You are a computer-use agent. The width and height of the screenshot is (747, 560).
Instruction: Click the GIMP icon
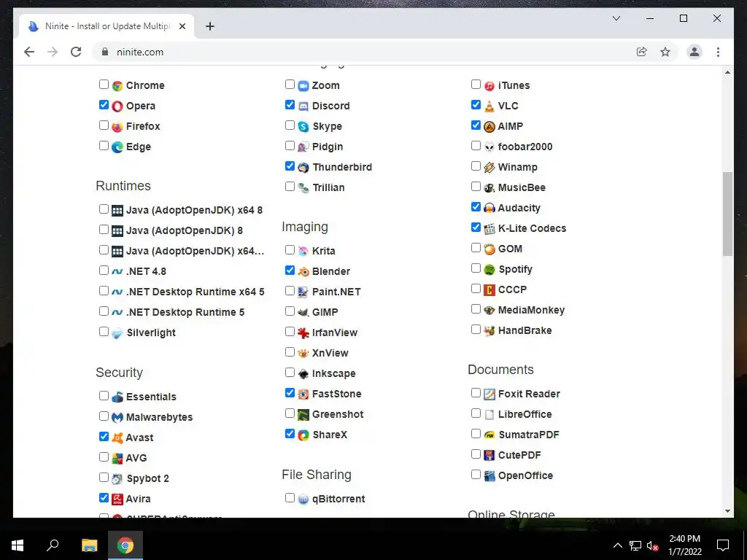click(x=303, y=312)
